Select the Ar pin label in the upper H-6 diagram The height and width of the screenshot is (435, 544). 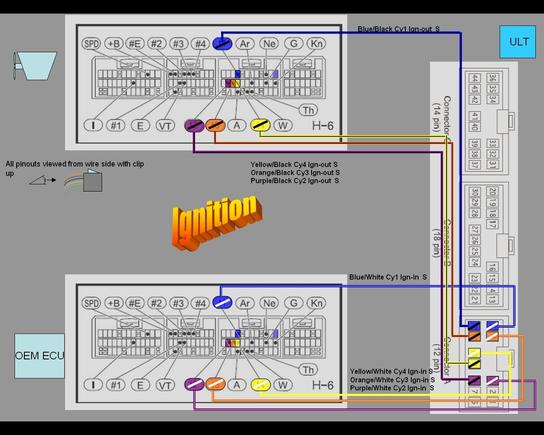tap(245, 44)
